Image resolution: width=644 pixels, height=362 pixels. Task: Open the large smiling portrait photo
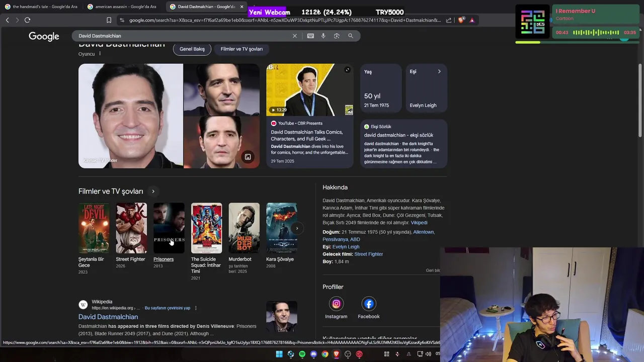click(x=131, y=116)
